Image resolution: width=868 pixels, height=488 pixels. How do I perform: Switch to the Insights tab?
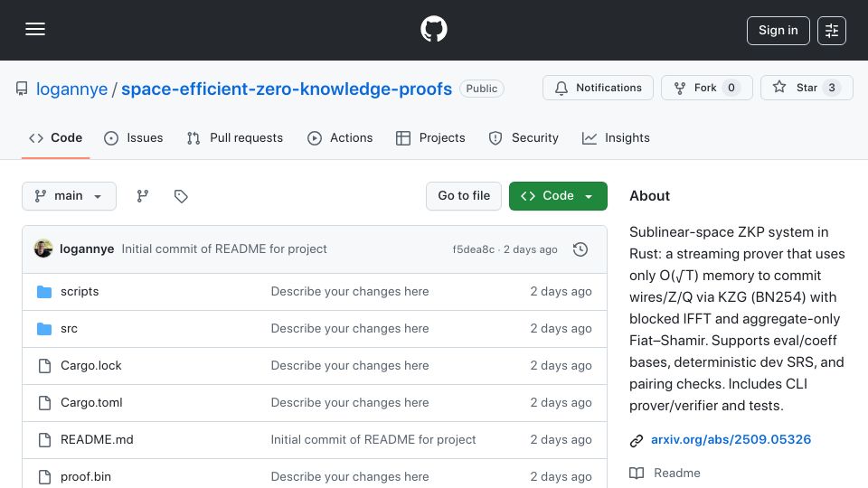tap(616, 137)
